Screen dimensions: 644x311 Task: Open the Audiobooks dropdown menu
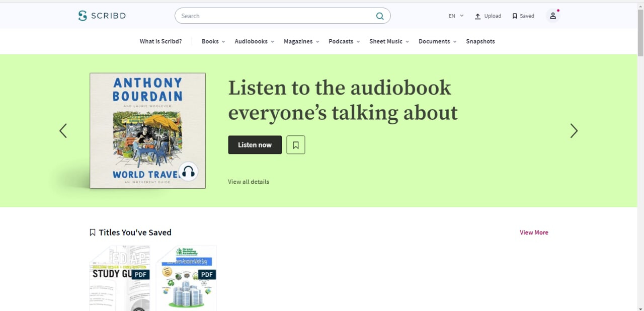254,41
